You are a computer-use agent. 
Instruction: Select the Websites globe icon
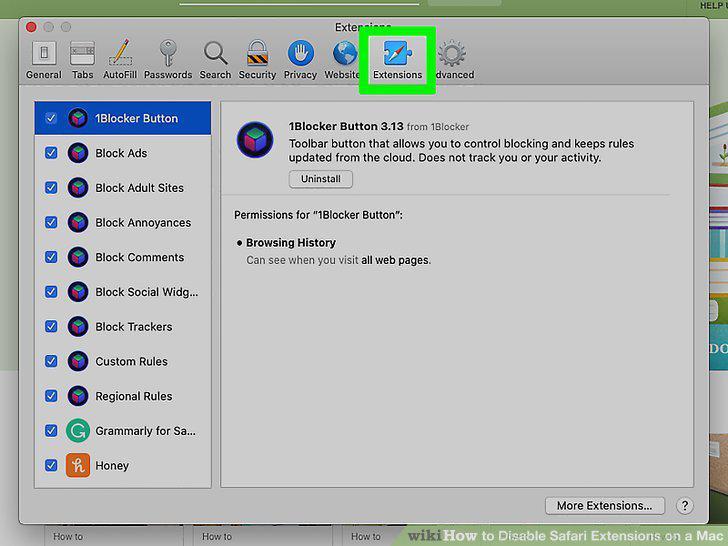[x=344, y=53]
